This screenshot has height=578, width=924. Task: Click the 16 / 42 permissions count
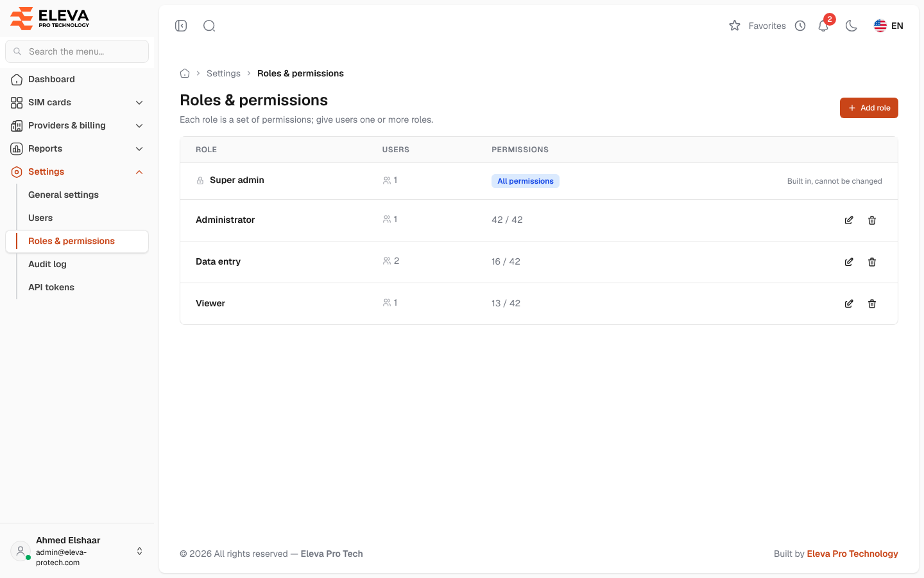point(506,261)
